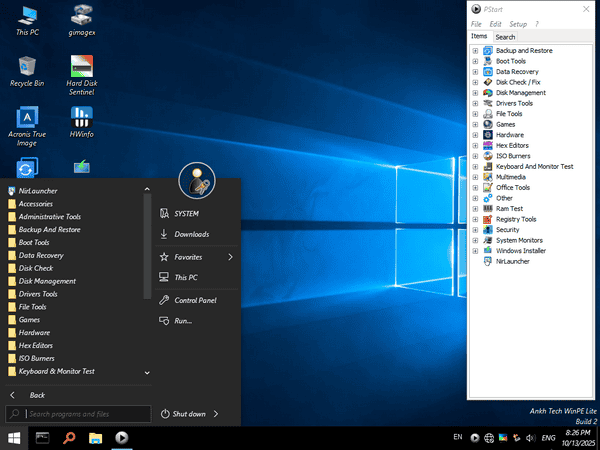Open the Favorites submenu arrow
This screenshot has width=600, height=450.
[230, 257]
